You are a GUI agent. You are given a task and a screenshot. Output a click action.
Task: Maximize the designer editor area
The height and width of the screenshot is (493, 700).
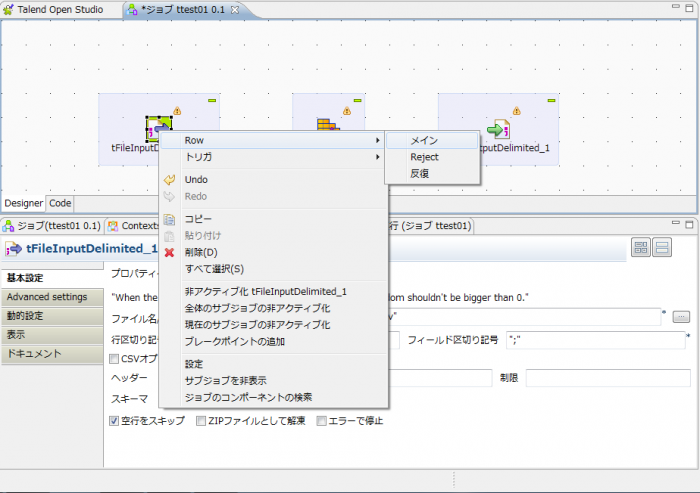(x=689, y=8)
